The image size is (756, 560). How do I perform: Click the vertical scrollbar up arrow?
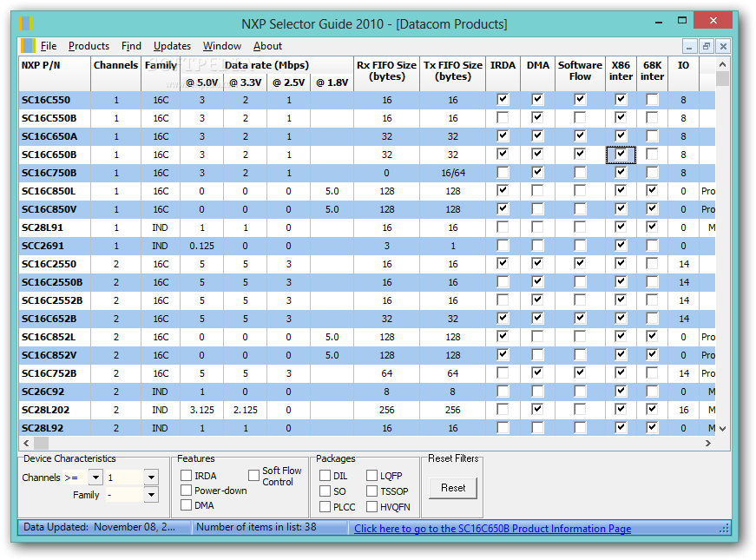pos(722,64)
